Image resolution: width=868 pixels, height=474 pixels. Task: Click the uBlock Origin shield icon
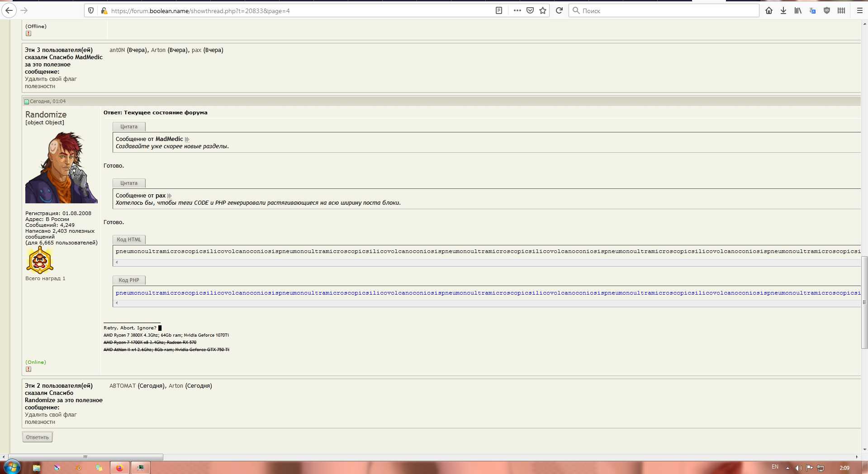click(827, 10)
